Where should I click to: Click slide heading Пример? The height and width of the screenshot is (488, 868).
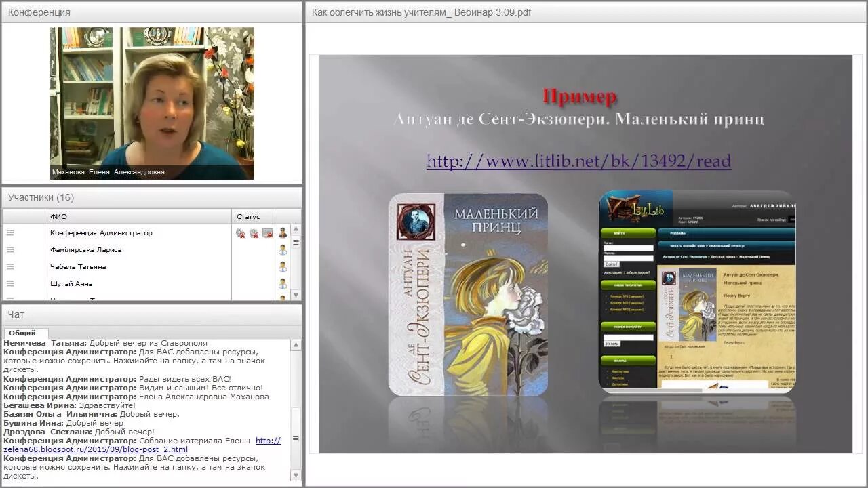pos(580,97)
